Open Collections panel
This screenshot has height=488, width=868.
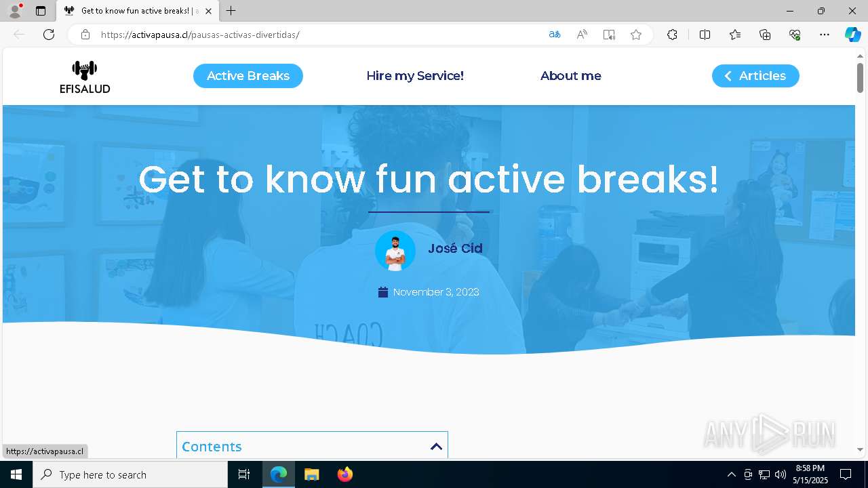click(x=765, y=35)
